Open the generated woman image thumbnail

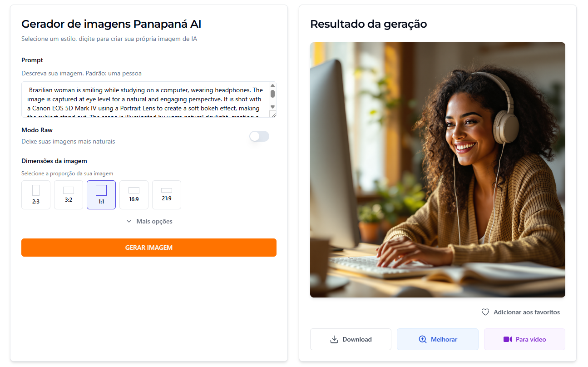point(438,170)
